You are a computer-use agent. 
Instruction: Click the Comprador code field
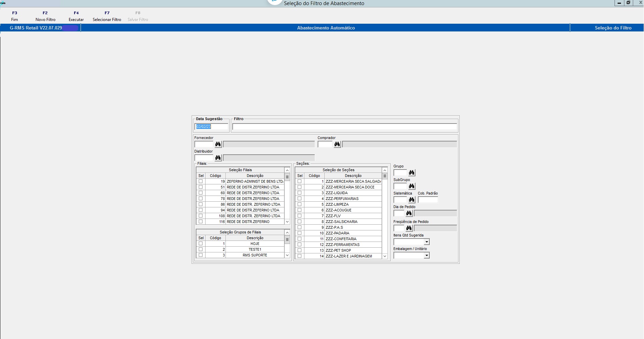(325, 144)
